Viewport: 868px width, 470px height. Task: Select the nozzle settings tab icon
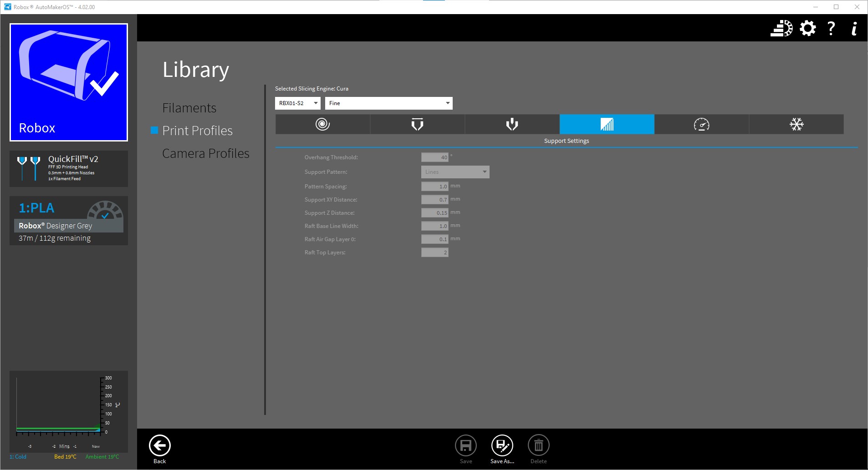tap(417, 124)
